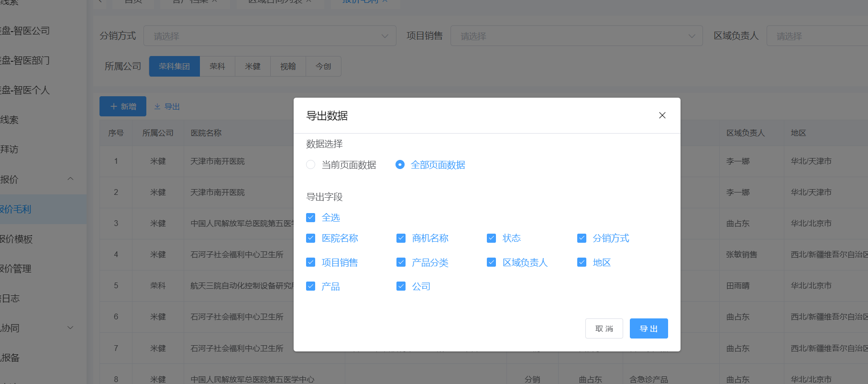868x384 pixels.
Task: Toggle the 分销方式 export field checkbox
Action: point(582,238)
